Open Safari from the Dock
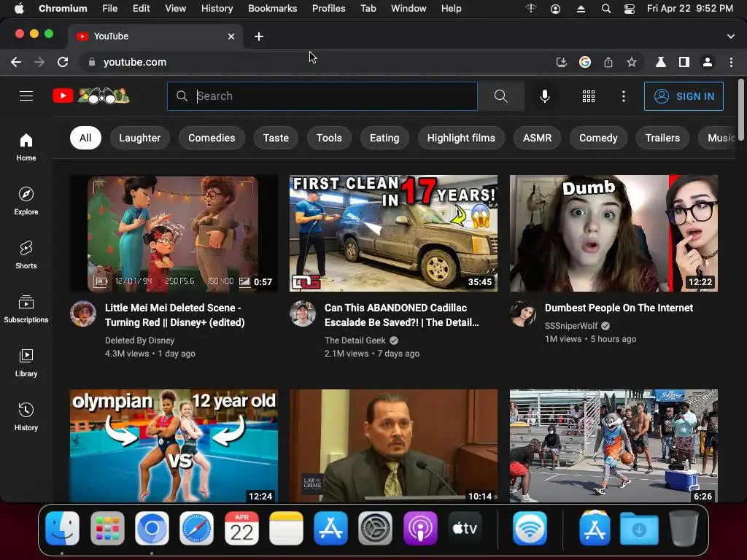The image size is (747, 560). coord(197,529)
